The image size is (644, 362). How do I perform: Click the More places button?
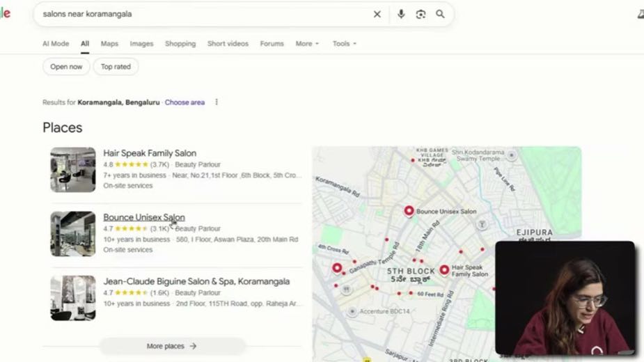coord(172,346)
